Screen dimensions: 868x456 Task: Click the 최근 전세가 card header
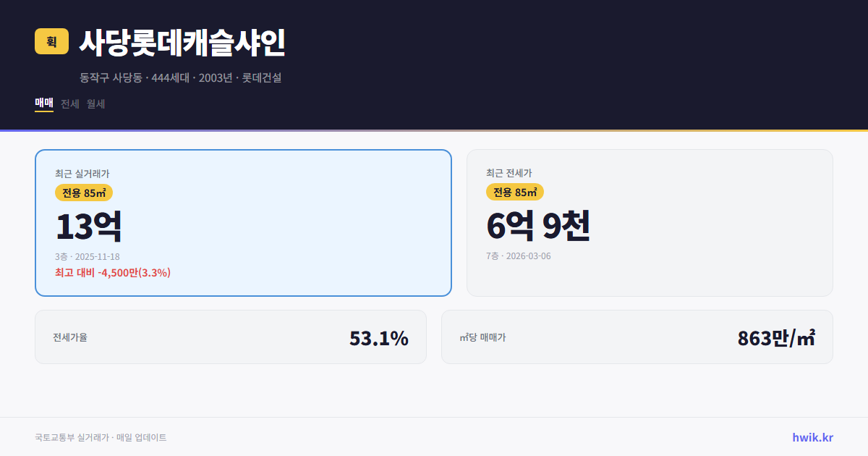click(x=508, y=173)
